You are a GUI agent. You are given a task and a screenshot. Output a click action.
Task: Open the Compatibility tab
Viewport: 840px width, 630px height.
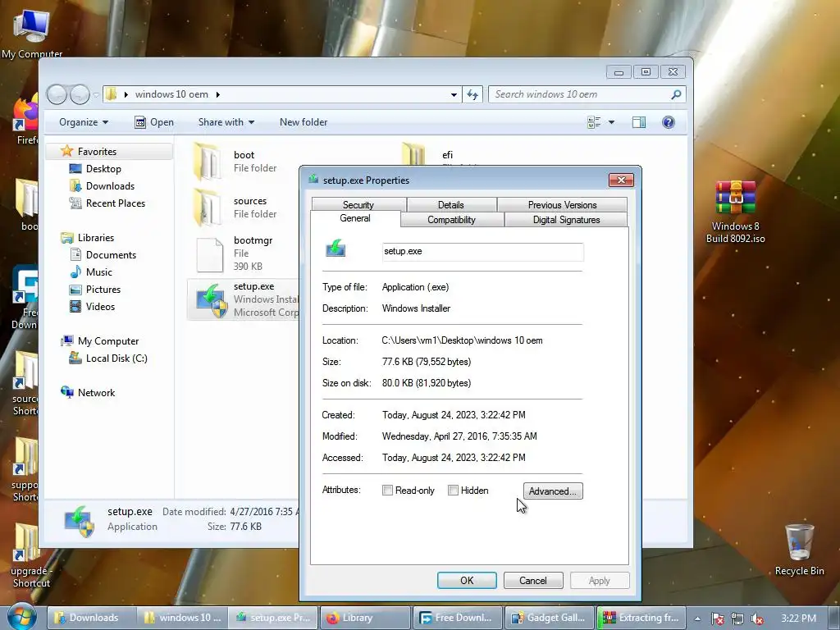pos(452,220)
